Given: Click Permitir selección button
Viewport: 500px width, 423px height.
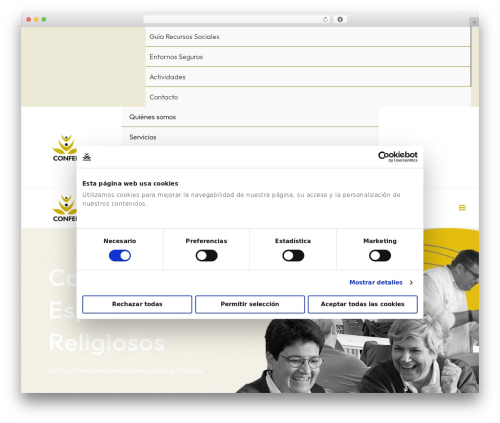Looking at the screenshot, I should (x=250, y=304).
